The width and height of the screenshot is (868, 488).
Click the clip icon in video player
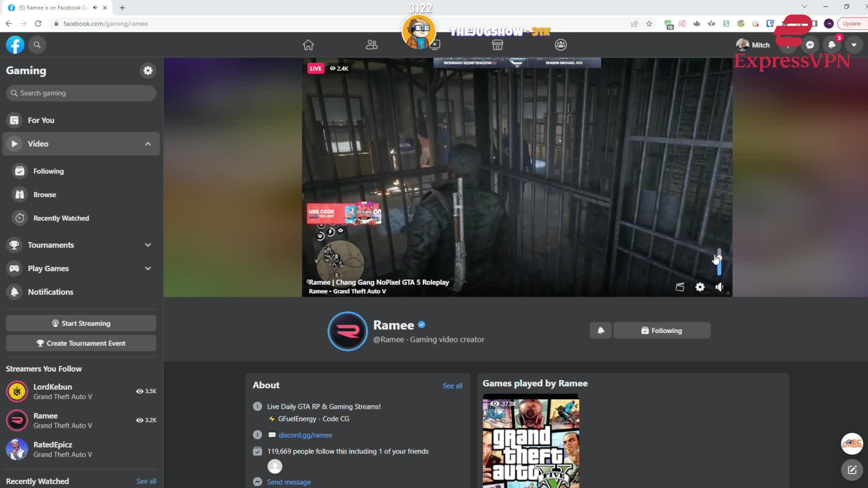[680, 287]
